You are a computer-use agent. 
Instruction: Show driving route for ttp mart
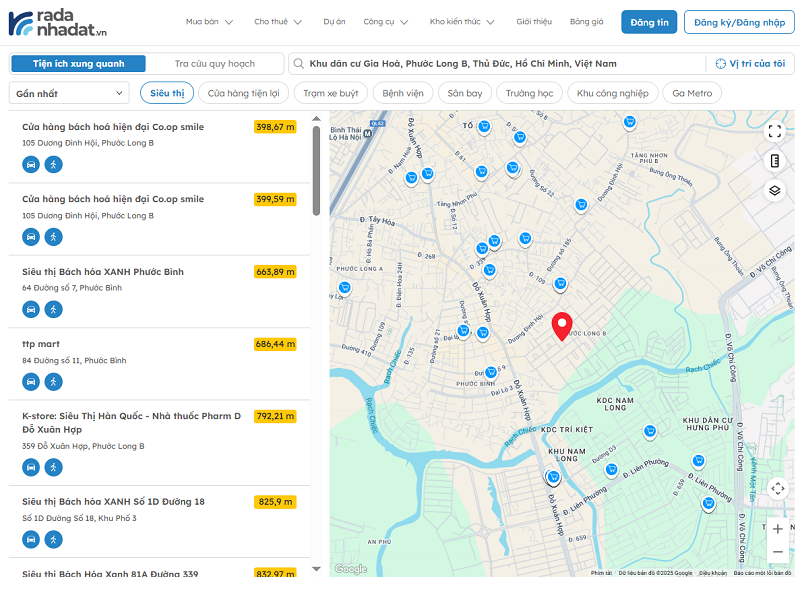click(x=31, y=381)
